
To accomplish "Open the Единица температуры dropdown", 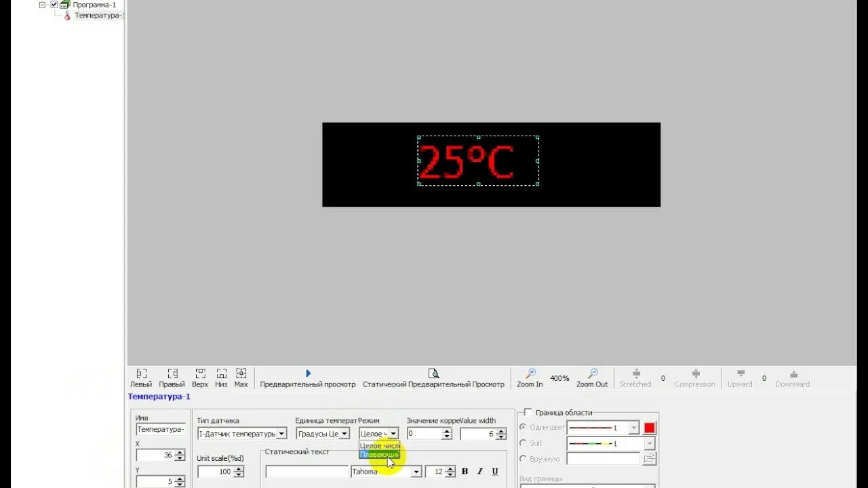I will tap(344, 434).
